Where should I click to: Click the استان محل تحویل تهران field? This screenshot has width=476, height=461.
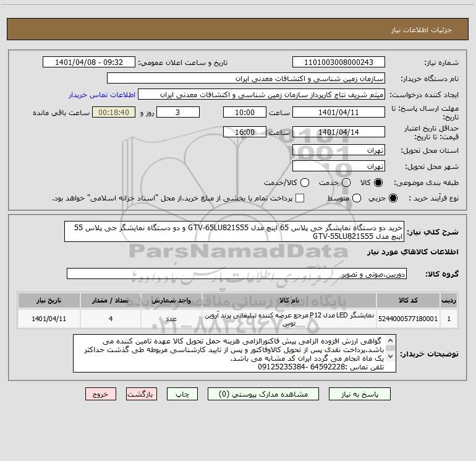[x=339, y=150]
